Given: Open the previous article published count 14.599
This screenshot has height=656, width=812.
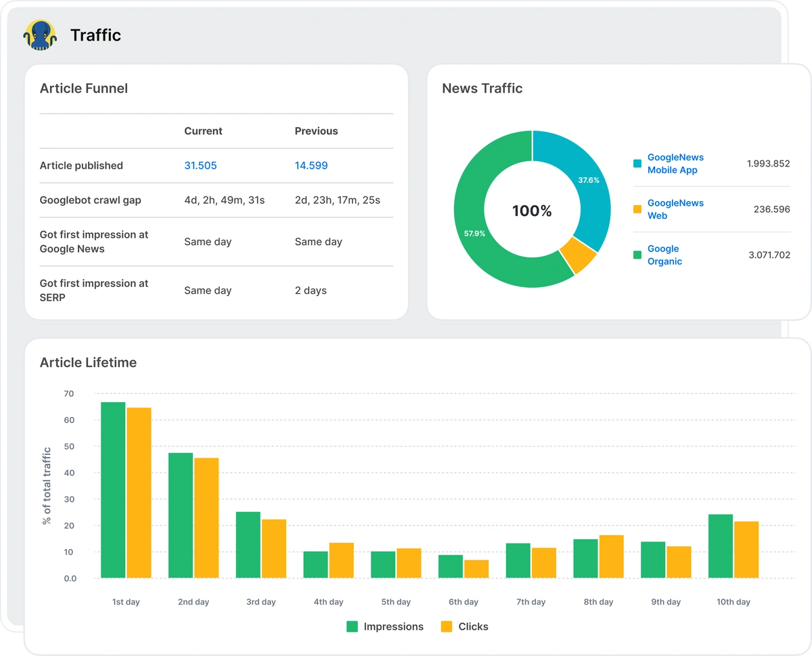Looking at the screenshot, I should (311, 165).
